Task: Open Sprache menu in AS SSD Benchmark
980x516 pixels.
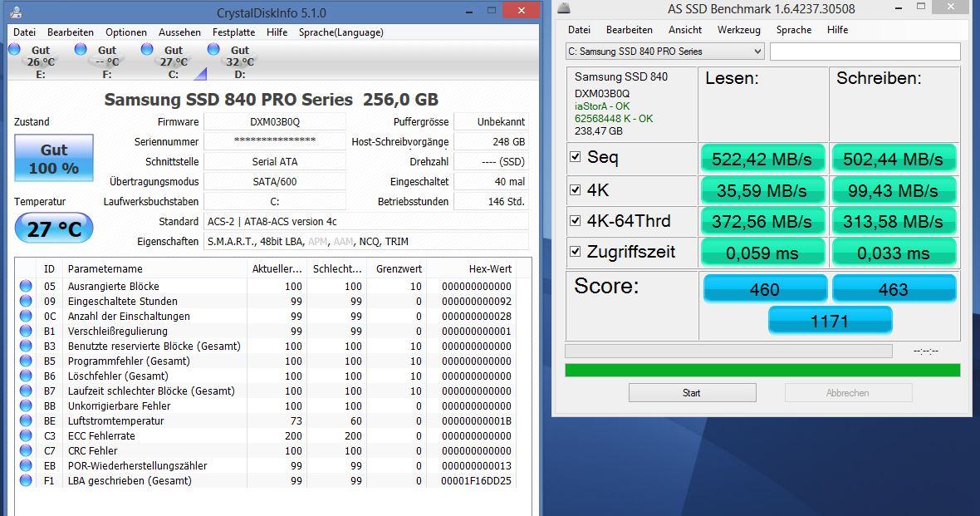Action: click(x=794, y=29)
